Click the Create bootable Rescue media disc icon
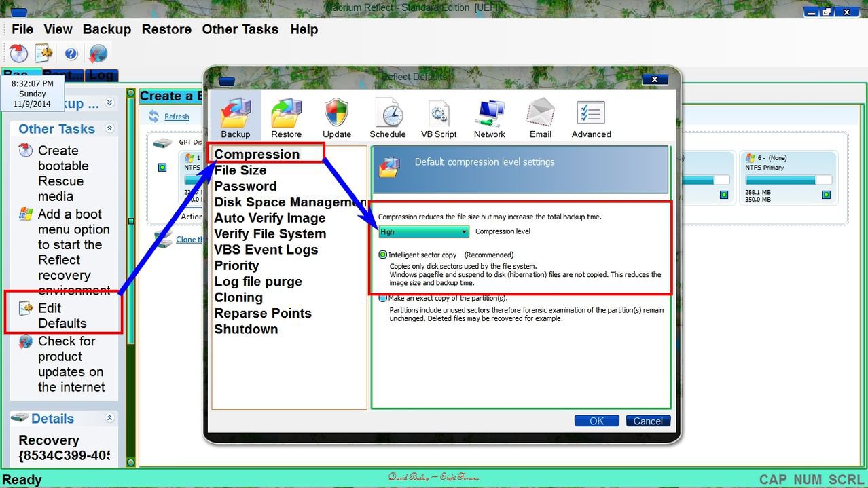Image resolution: width=868 pixels, height=488 pixels. pyautogui.click(x=25, y=151)
